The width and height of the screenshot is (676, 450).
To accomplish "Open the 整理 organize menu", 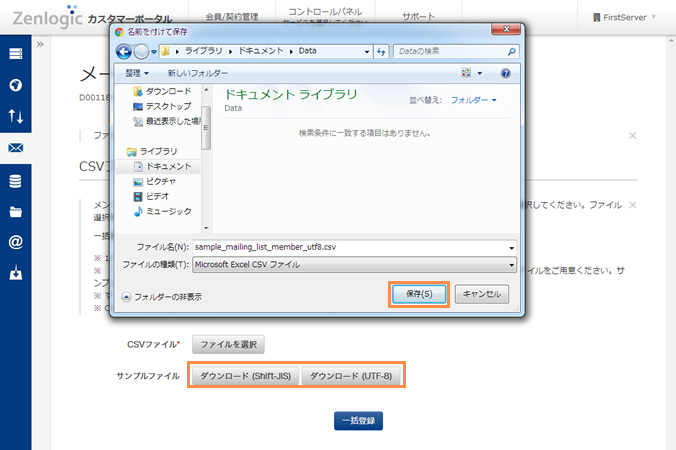I will pos(137,73).
